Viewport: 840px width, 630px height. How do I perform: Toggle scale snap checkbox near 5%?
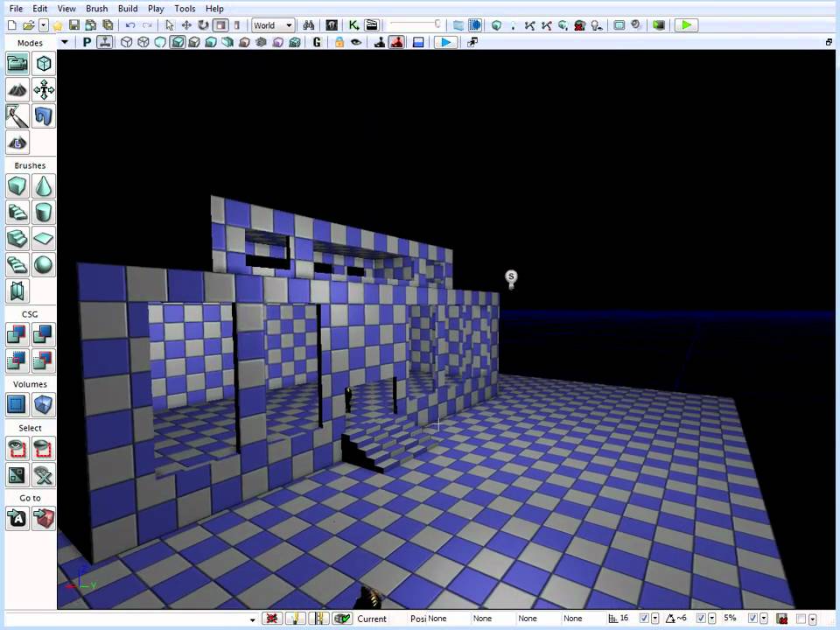pyautogui.click(x=752, y=619)
